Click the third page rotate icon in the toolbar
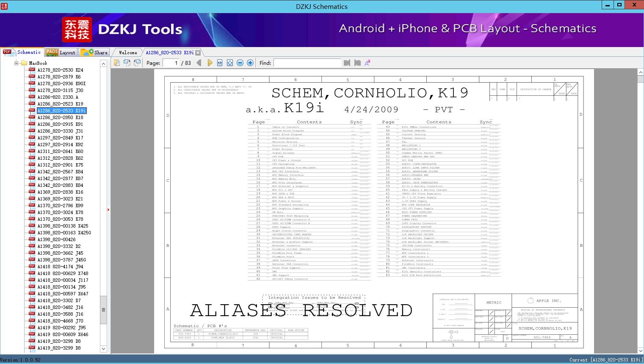The image size is (644, 364). [137, 63]
